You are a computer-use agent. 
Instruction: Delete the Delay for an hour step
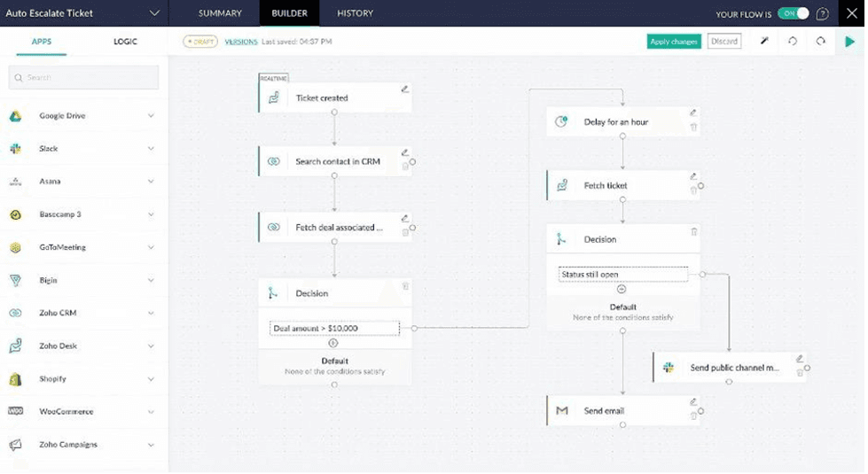(x=693, y=128)
